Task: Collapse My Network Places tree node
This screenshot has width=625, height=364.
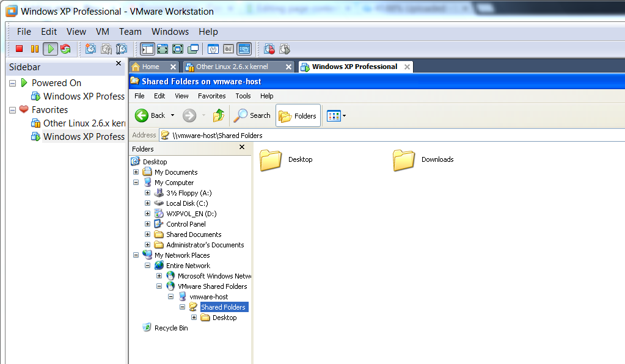Action: (x=136, y=255)
